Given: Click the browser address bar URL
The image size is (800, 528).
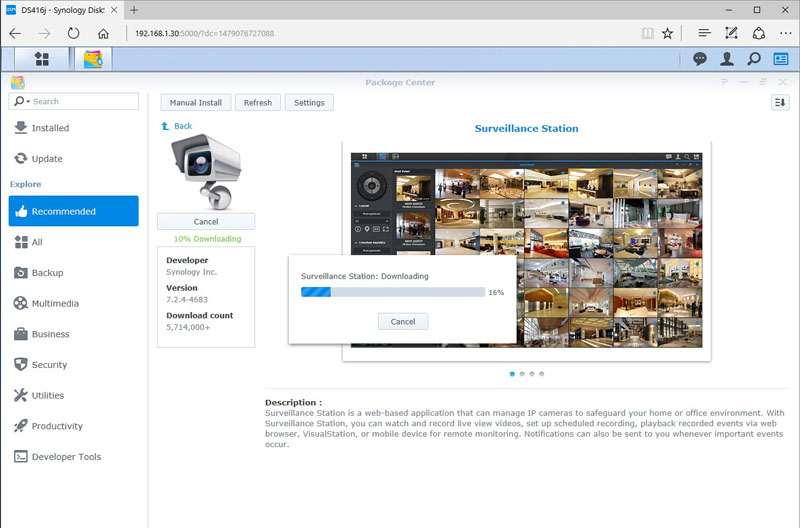Looking at the screenshot, I should click(x=204, y=34).
